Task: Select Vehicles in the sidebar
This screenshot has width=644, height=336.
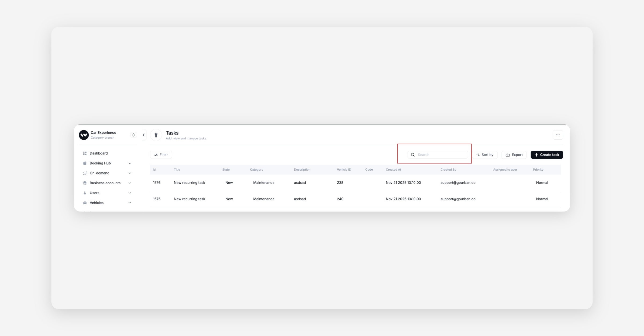Action: pyautogui.click(x=97, y=203)
